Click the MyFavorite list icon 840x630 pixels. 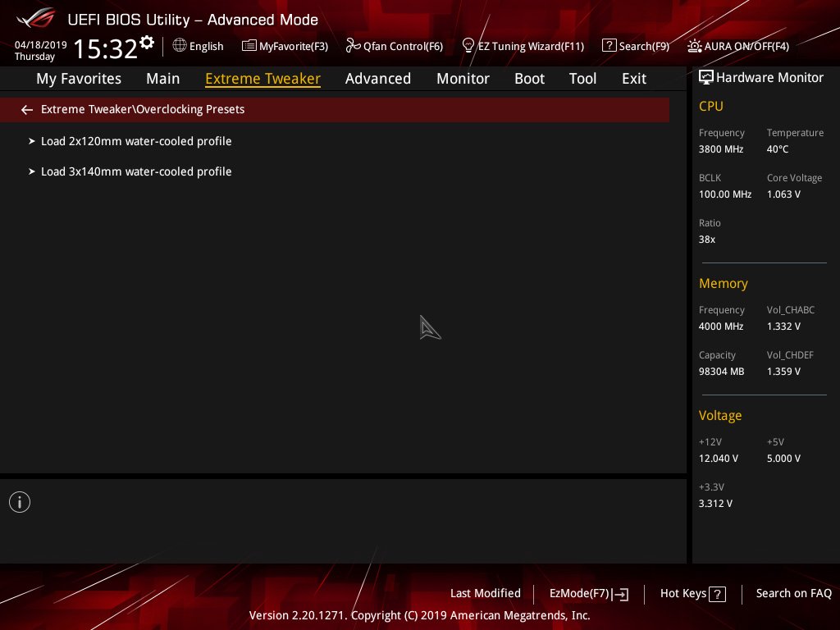(249, 46)
